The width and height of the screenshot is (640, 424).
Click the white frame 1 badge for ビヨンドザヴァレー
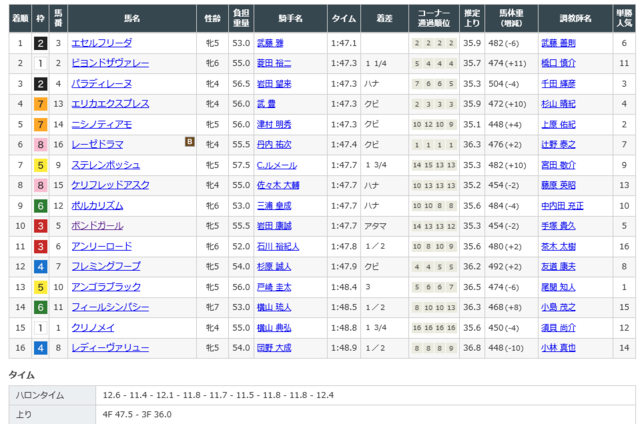[39, 63]
